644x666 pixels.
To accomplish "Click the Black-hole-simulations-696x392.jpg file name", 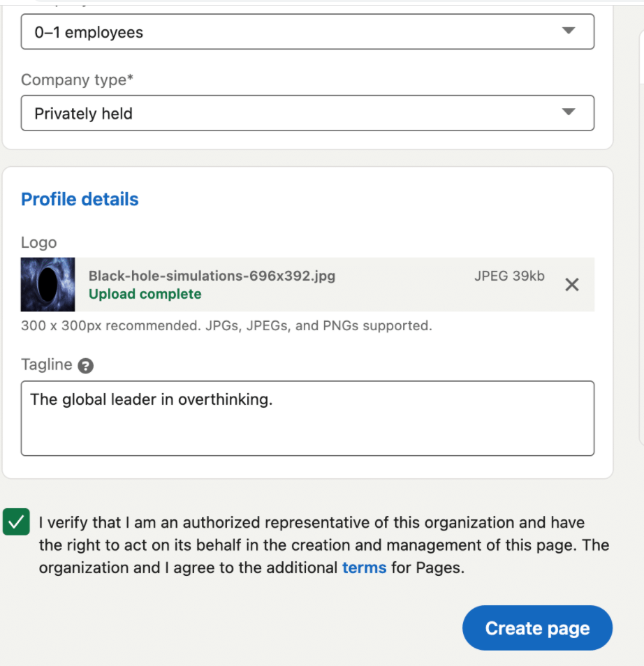I will (212, 276).
